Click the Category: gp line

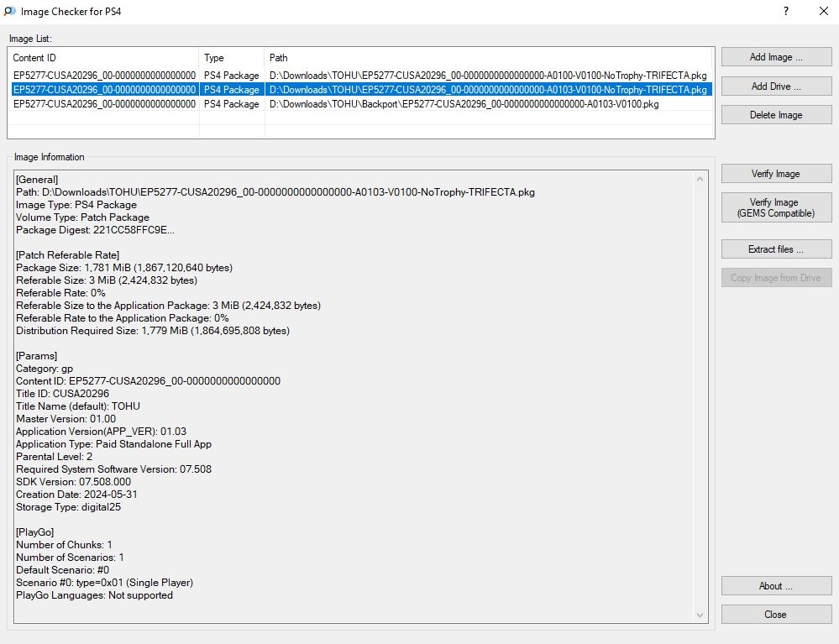click(x=45, y=369)
